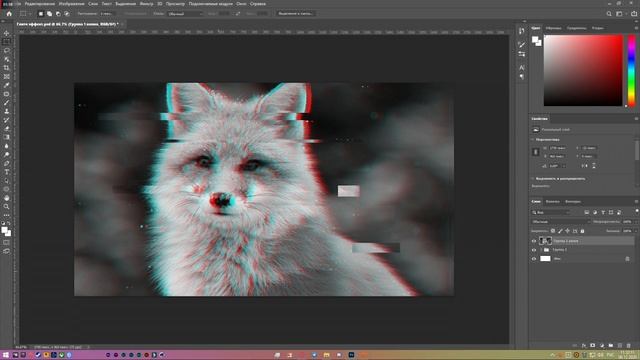Toggle Add to selection mode in options bar
The width and height of the screenshot is (640, 360).
pos(49,13)
